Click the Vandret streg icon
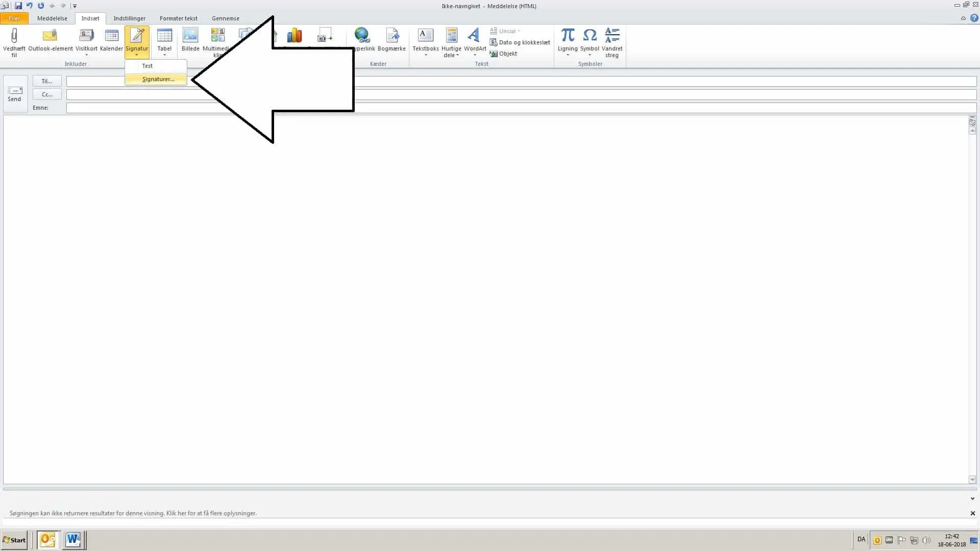This screenshot has width=980, height=551. point(612,37)
